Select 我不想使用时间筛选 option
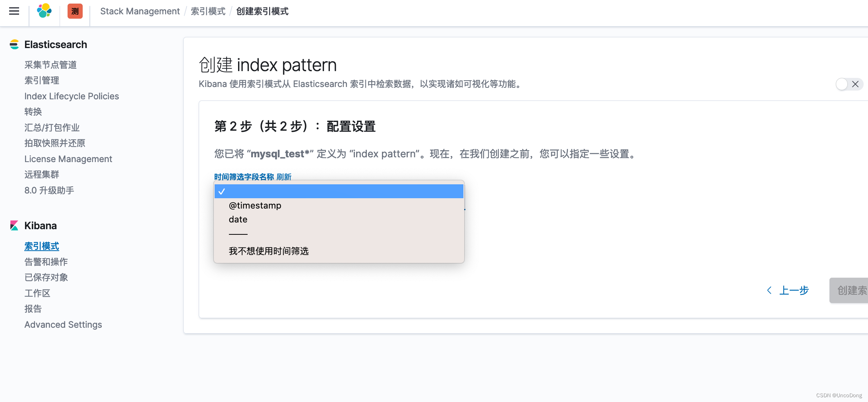The image size is (868, 402). [339, 251]
